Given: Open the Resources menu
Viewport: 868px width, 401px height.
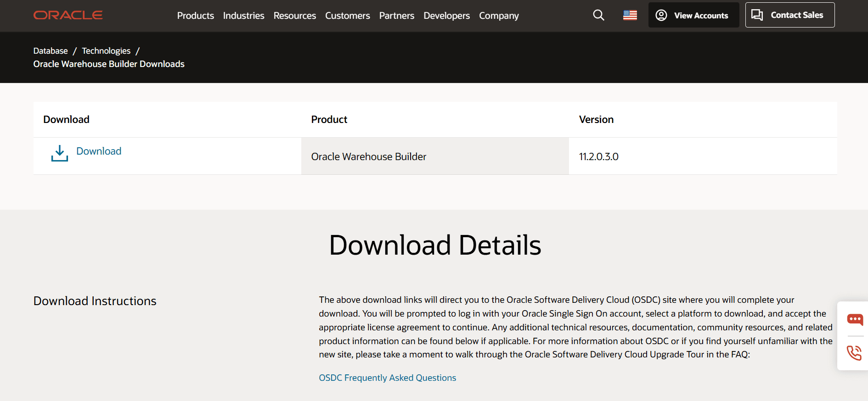Looking at the screenshot, I should [294, 16].
